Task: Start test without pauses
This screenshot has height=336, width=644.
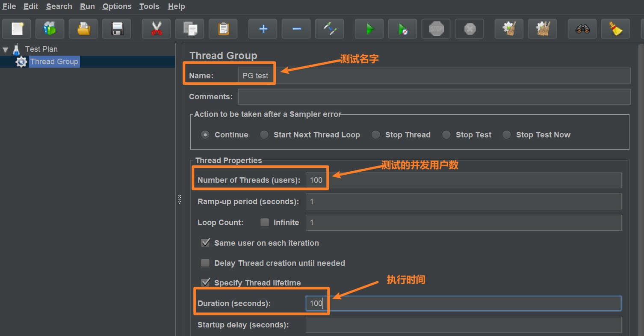Action: [402, 28]
